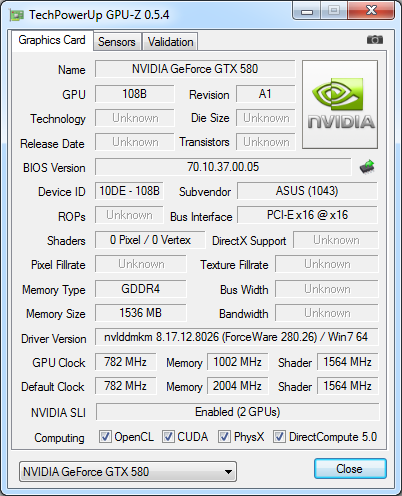This screenshot has width=402, height=496.
Task: Click the 'BIOS Version' label text
Action: click(54, 168)
